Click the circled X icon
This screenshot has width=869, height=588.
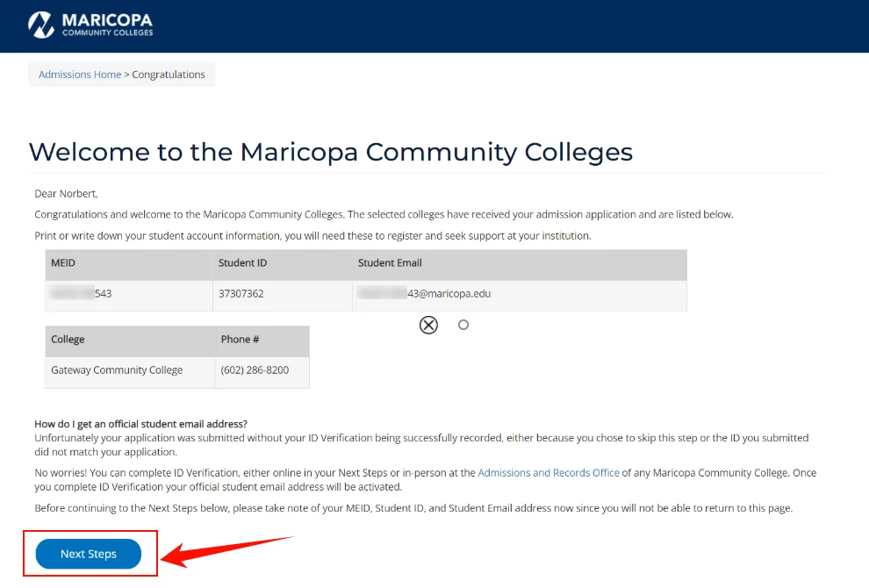(x=428, y=326)
